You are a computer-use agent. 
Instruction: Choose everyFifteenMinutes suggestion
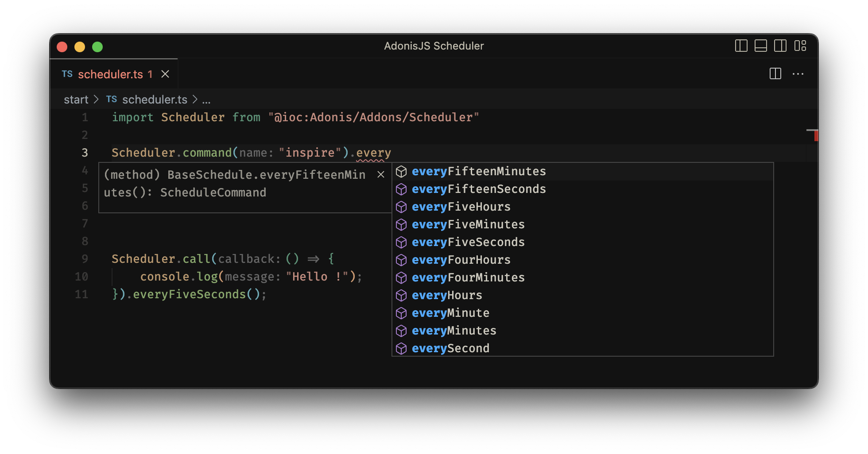click(x=583, y=171)
